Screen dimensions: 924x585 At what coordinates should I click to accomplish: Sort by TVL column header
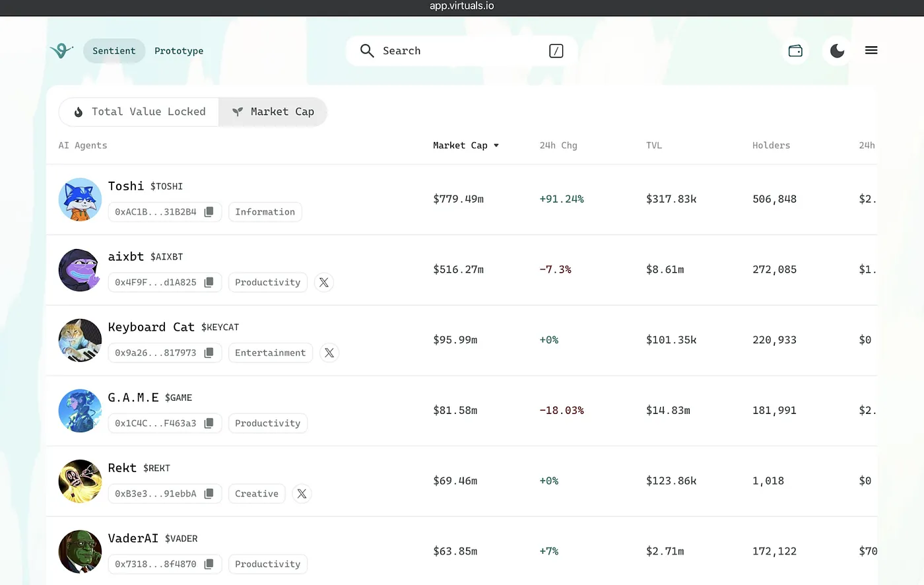pyautogui.click(x=654, y=145)
